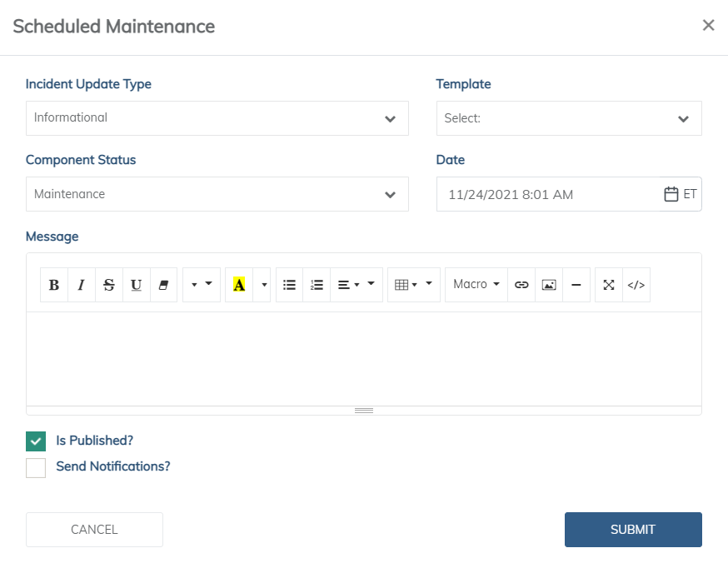728x588 pixels.
Task: Open the Macro dropdown menu
Action: tap(476, 285)
